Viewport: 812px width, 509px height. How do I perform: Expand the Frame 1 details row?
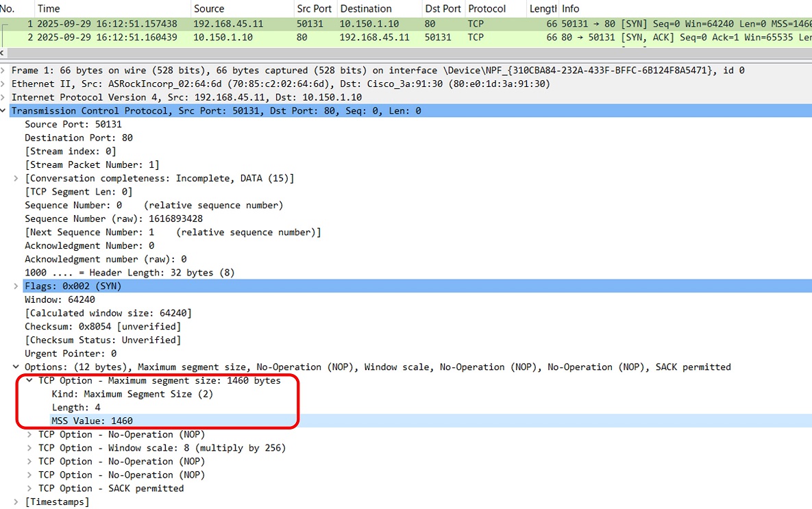5,71
